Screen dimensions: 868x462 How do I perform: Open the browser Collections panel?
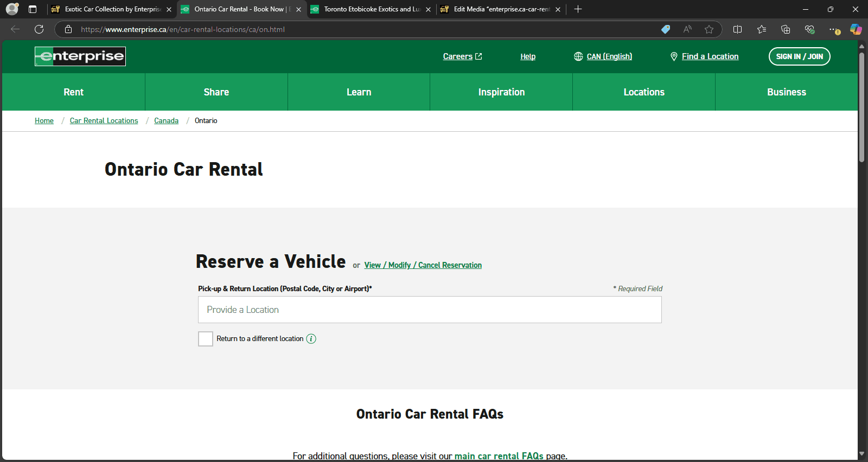coord(786,29)
